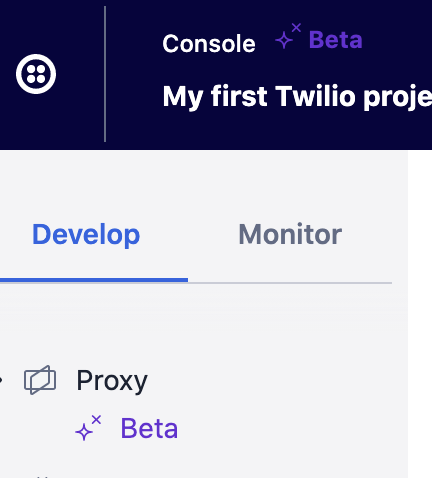Click the Proxy product icon
Viewport: 432px width, 478px height.
tap(40, 380)
